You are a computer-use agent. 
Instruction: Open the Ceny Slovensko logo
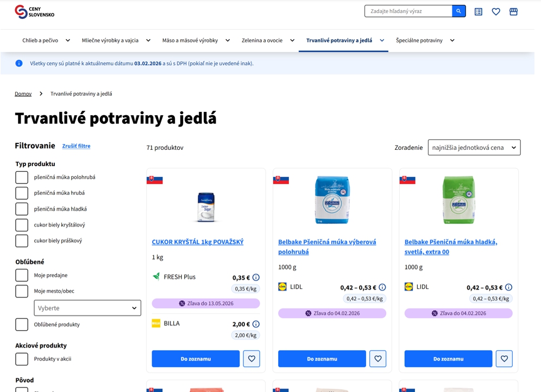(34, 11)
